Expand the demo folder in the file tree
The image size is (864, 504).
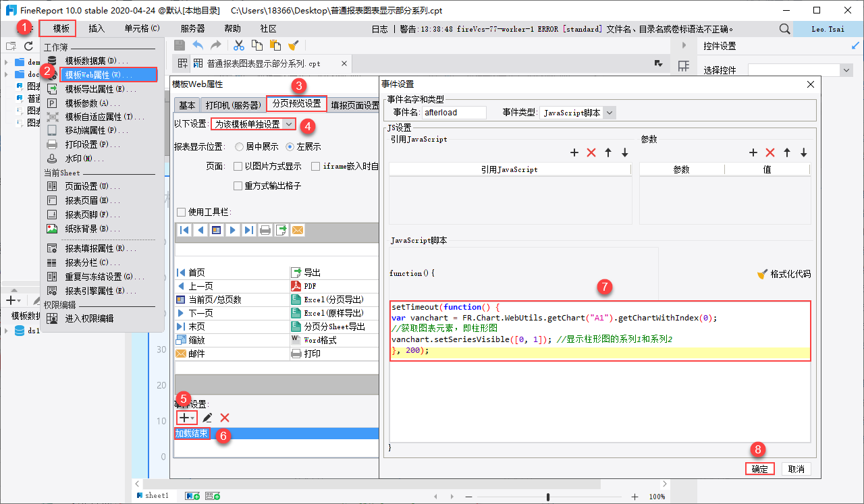(x=6, y=62)
